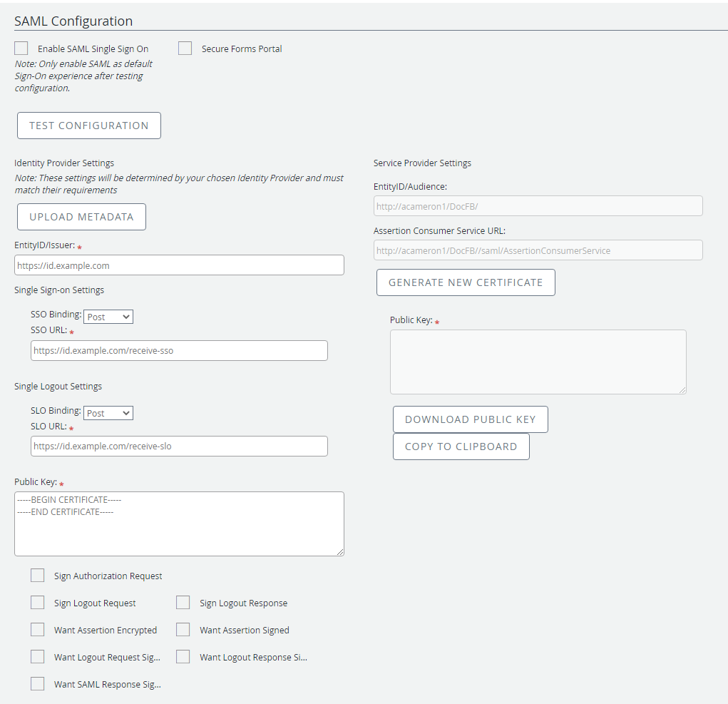Click into the SLO URL field
This screenshot has height=704, width=728.
[x=179, y=447]
